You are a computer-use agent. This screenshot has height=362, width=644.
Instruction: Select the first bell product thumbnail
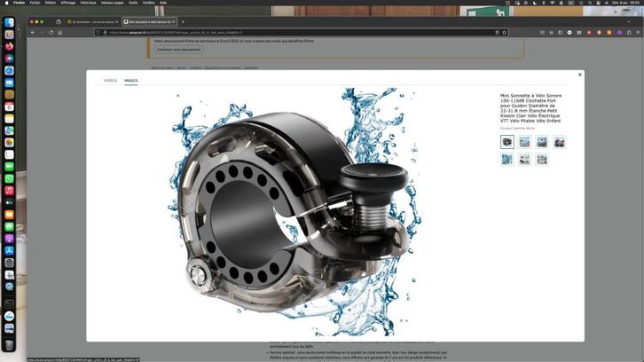pos(507,142)
